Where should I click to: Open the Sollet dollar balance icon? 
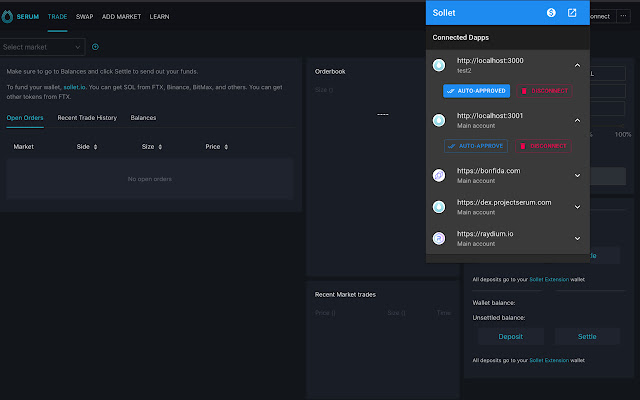(551, 13)
